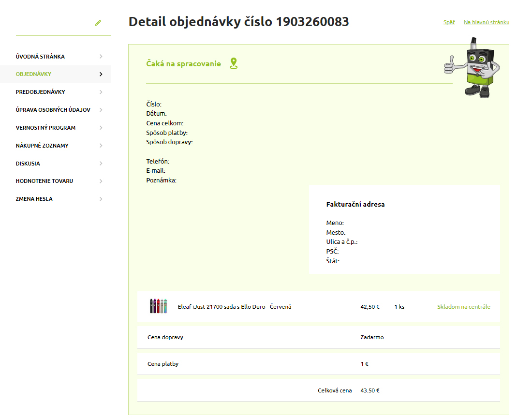Click the arrow beside Diskusia
This screenshot has width=517, height=420.
pyautogui.click(x=101, y=164)
